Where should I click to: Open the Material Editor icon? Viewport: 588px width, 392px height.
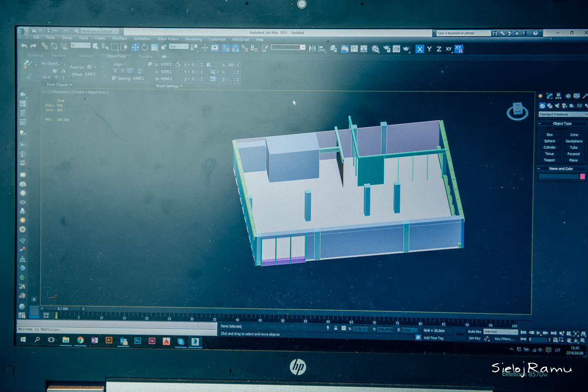[x=375, y=49]
